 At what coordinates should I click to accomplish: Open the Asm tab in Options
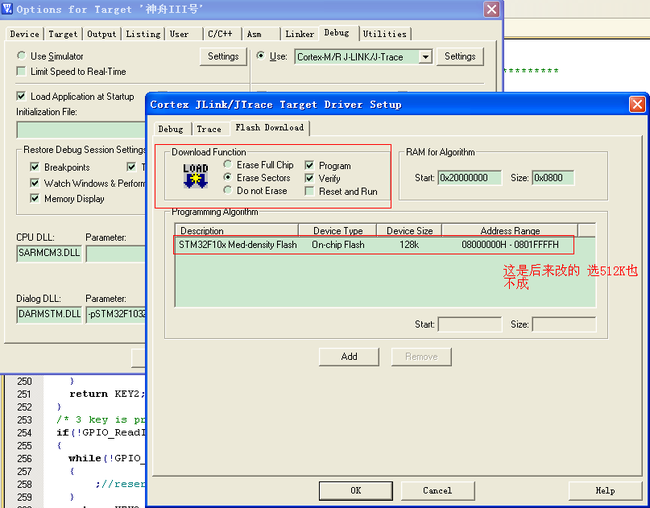point(254,34)
